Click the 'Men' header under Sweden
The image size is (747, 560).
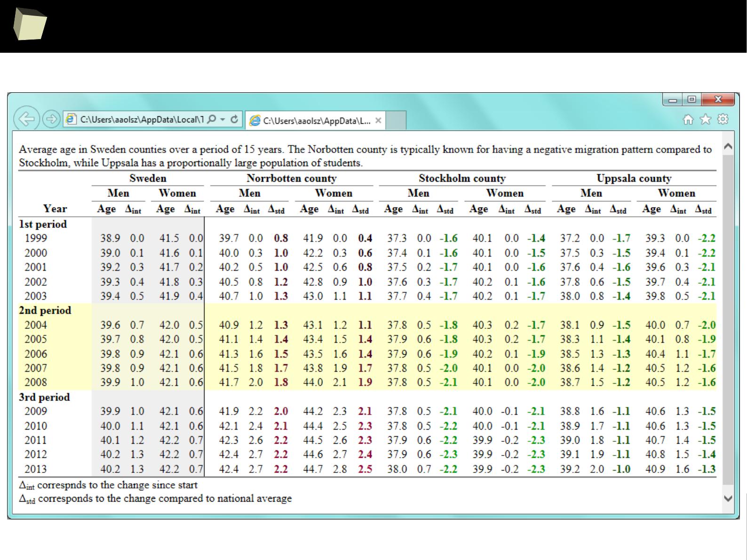pyautogui.click(x=118, y=193)
